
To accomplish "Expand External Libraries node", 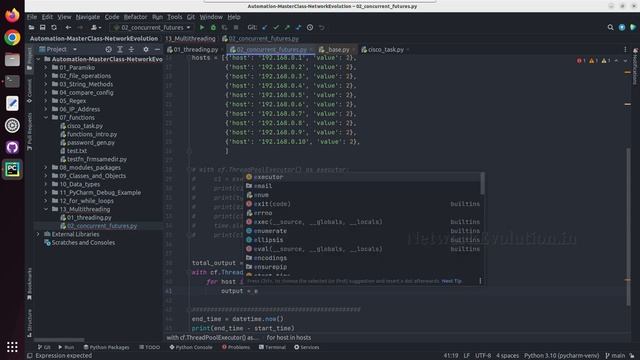I will click(x=38, y=234).
